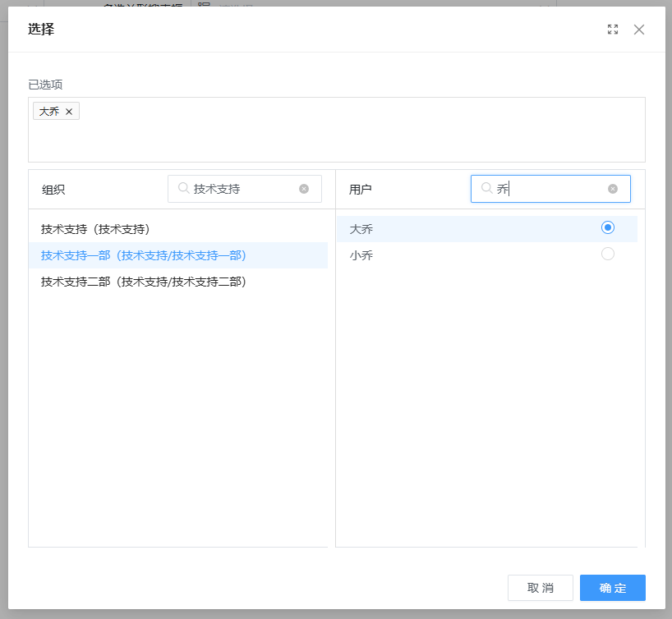
Task: Select the 技术支持（技术支持） organization
Action: 95,229
